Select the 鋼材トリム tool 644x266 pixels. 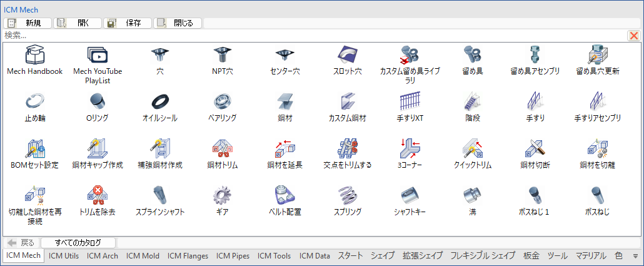222,148
